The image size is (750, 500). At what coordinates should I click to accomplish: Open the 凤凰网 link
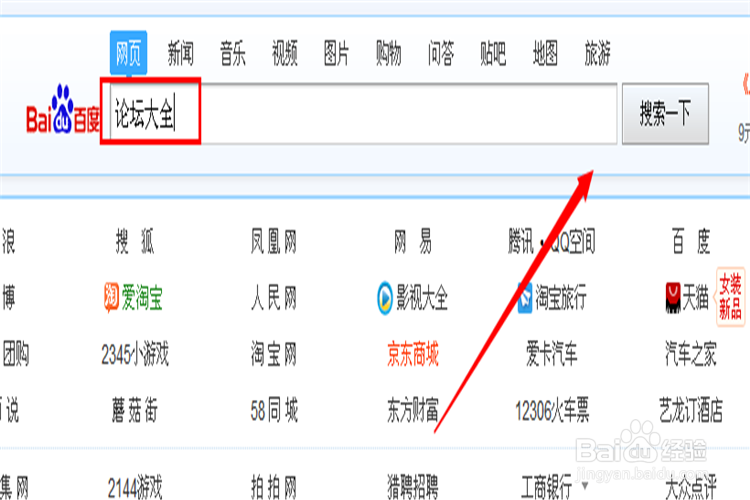(274, 241)
